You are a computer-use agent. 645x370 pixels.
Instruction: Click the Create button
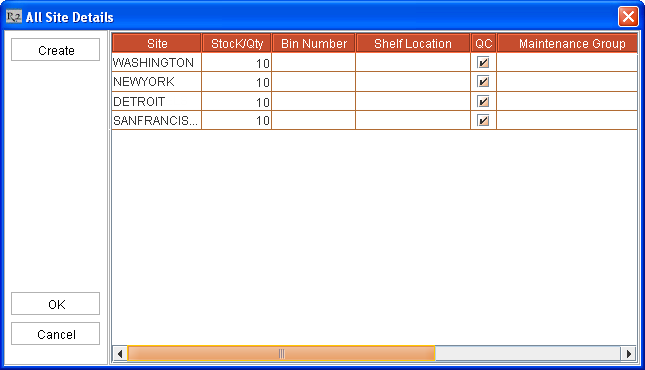coord(56,50)
